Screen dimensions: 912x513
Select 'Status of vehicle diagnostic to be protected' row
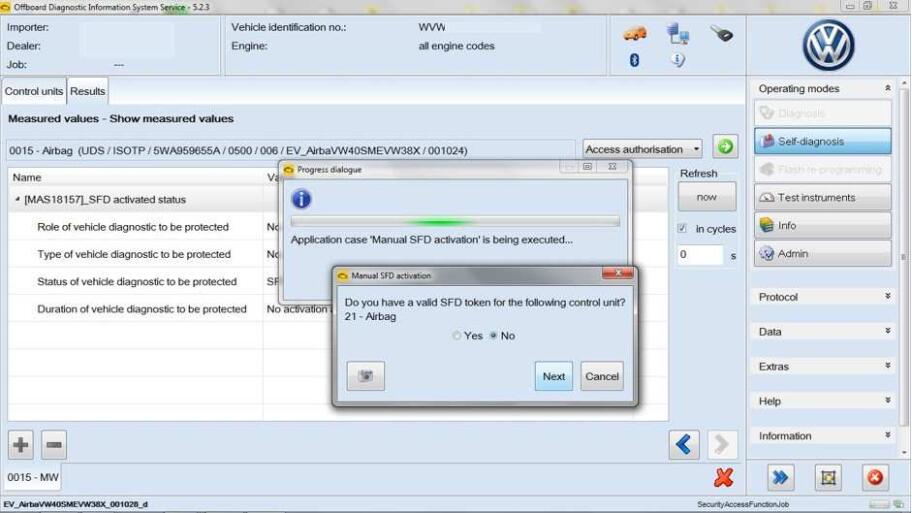[x=137, y=282]
